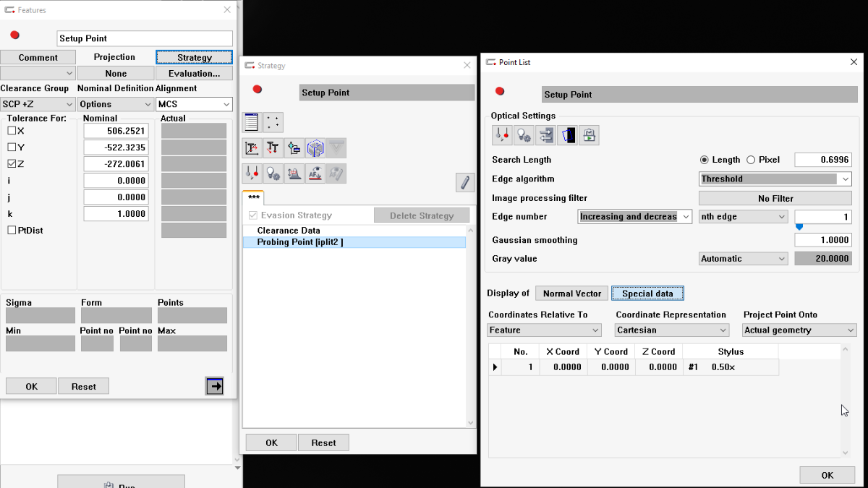868x488 pixels.
Task: Click the stylus coordinate-axes icon in Strategy window
Action: point(252,148)
